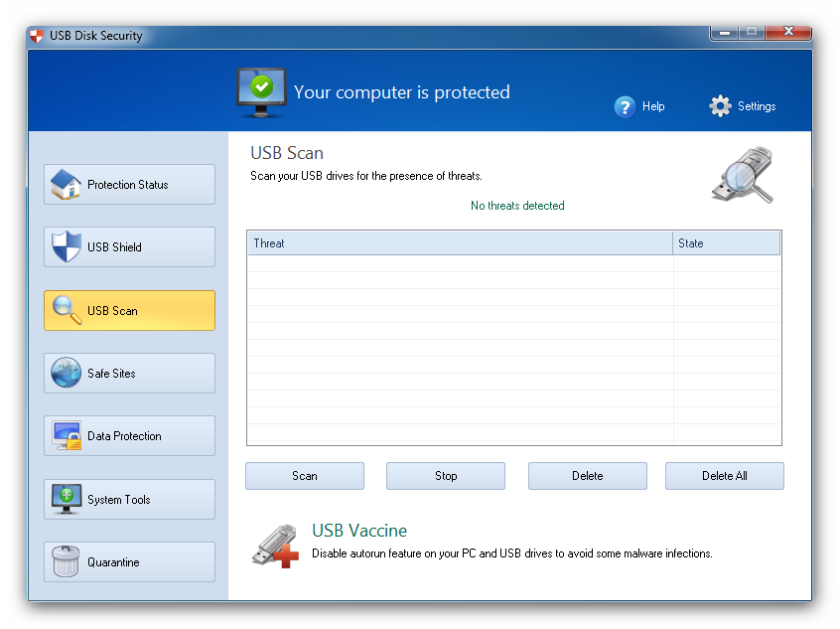Click the blue question mark Help icon
This screenshot has width=840, height=629.
pyautogui.click(x=625, y=106)
